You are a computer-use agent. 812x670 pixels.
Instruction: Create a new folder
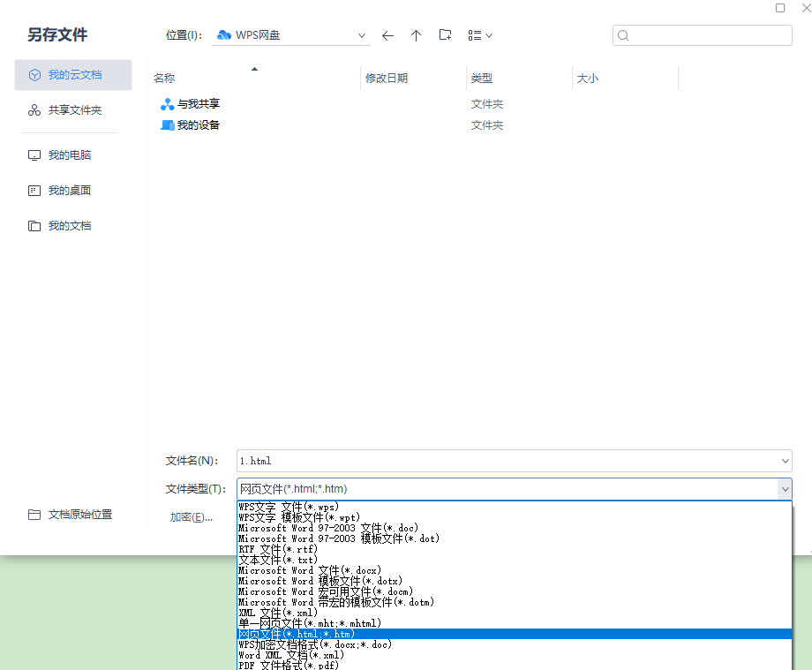coord(445,35)
